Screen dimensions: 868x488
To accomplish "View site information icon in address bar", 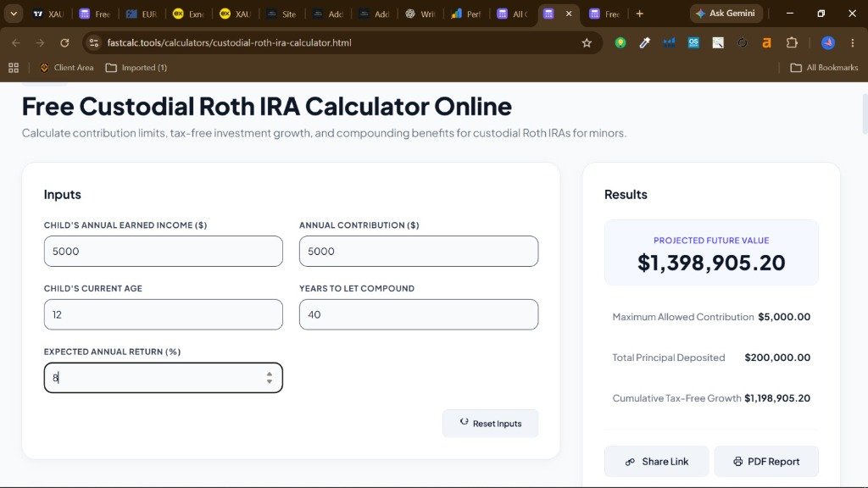I will click(93, 42).
